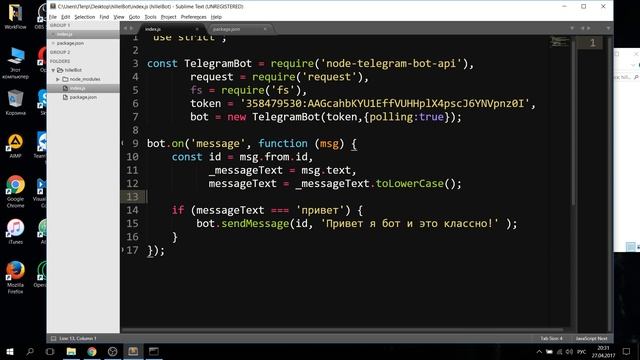
Task: Switch keyboard language РУС indicator
Action: (x=582, y=351)
